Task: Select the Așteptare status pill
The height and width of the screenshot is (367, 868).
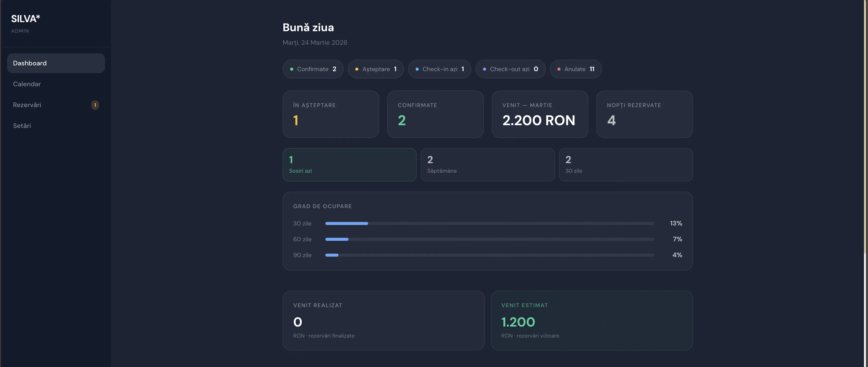Action: tap(376, 69)
